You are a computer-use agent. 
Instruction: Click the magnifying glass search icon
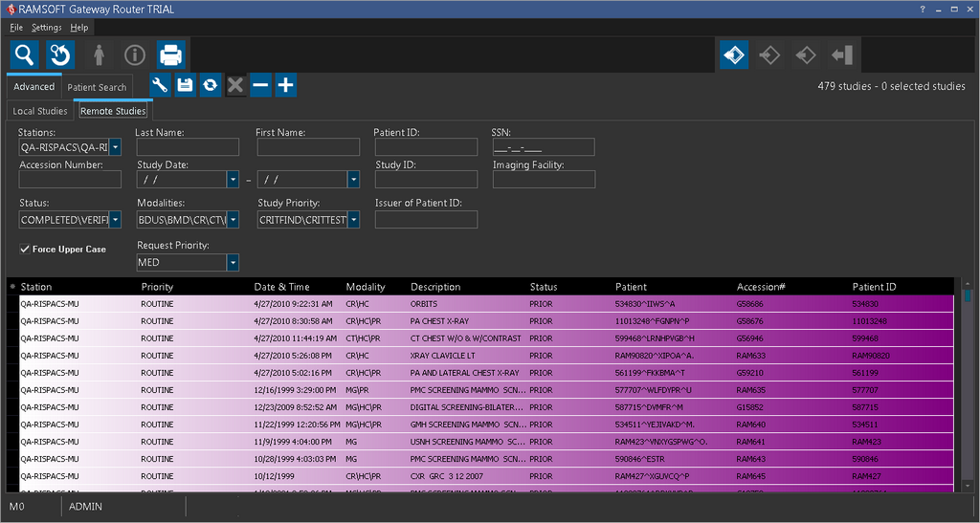click(x=26, y=55)
